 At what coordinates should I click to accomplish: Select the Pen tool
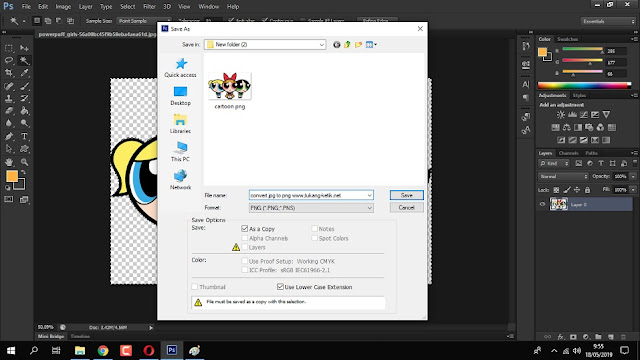point(9,136)
